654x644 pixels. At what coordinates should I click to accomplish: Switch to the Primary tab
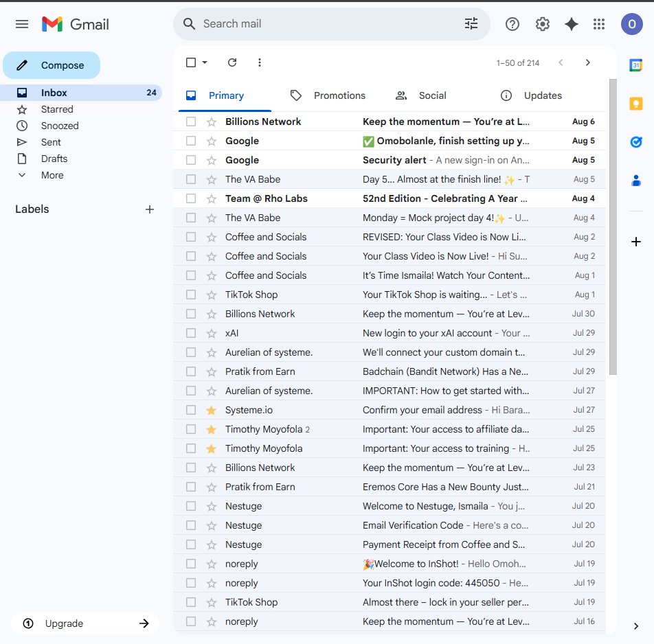(225, 95)
